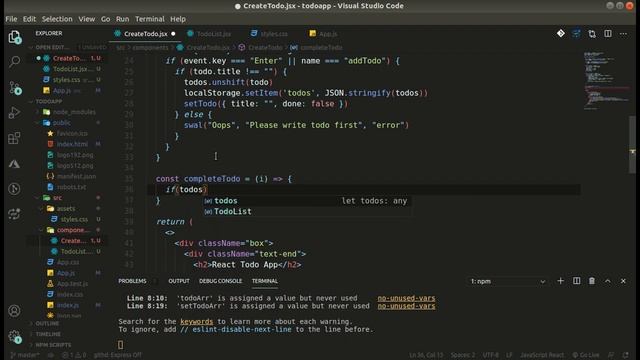Click the Go Live status bar button

point(586,355)
